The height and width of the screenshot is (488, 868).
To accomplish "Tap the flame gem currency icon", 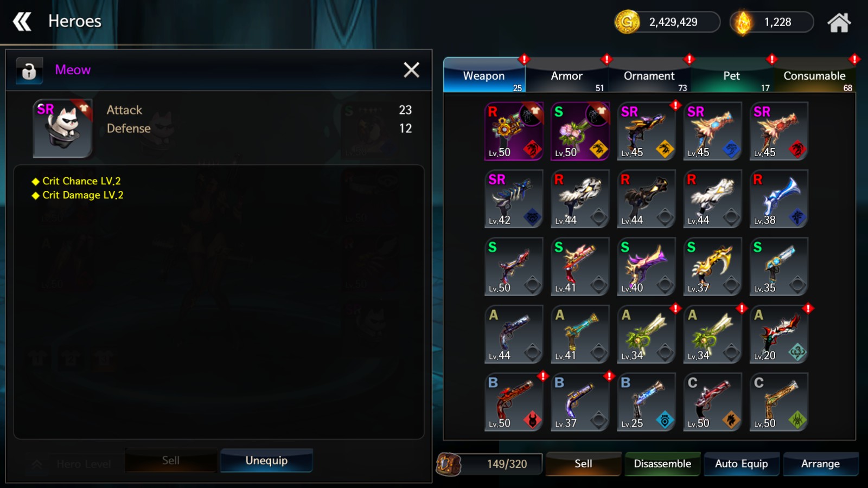I will click(743, 23).
